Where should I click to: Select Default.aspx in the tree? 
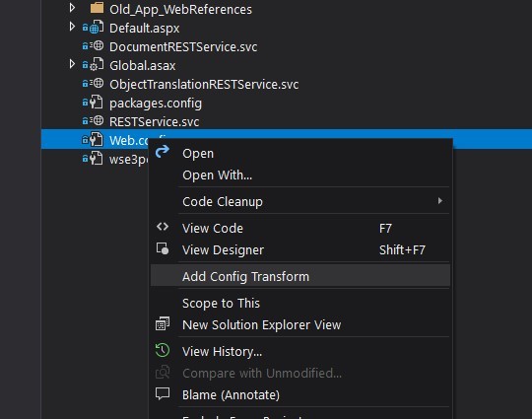point(144,28)
